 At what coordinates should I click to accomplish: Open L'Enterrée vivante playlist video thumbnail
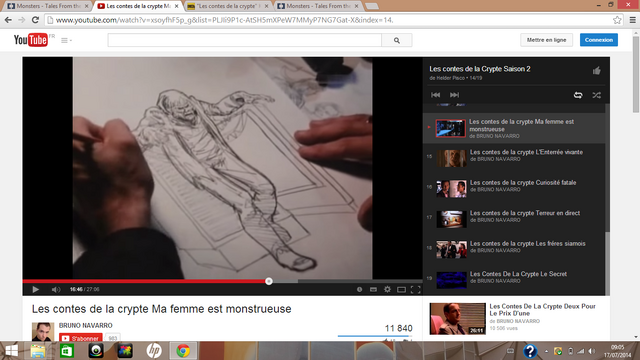click(x=451, y=158)
